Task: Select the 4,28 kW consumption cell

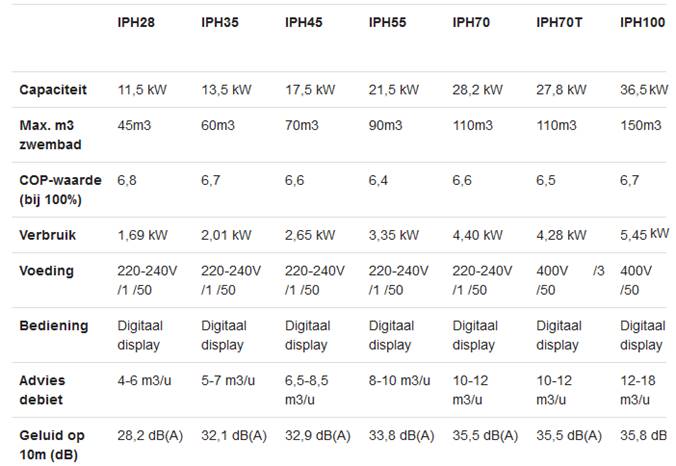Action: pos(561,235)
